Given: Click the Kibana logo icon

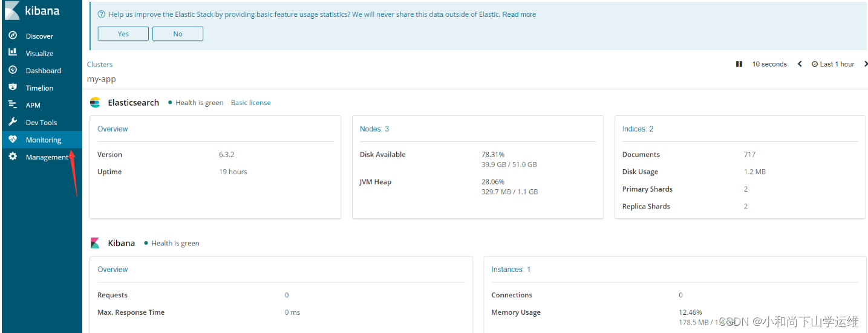Looking at the screenshot, I should coord(11,11).
